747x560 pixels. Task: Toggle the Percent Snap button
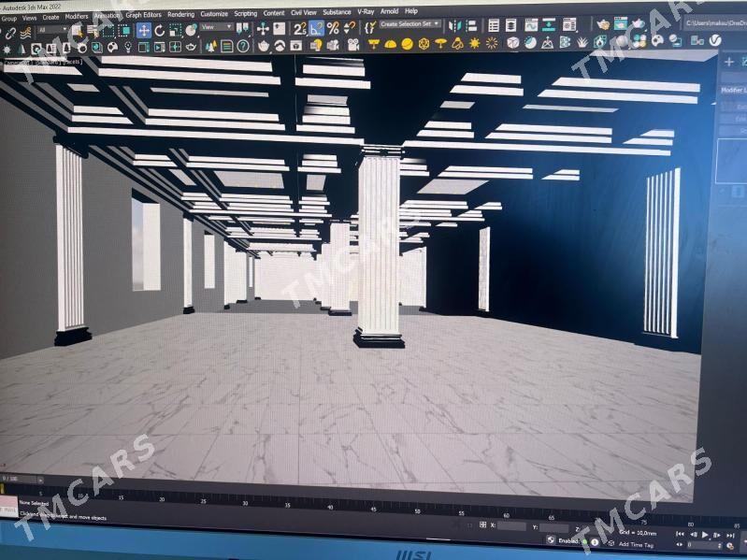(333, 29)
